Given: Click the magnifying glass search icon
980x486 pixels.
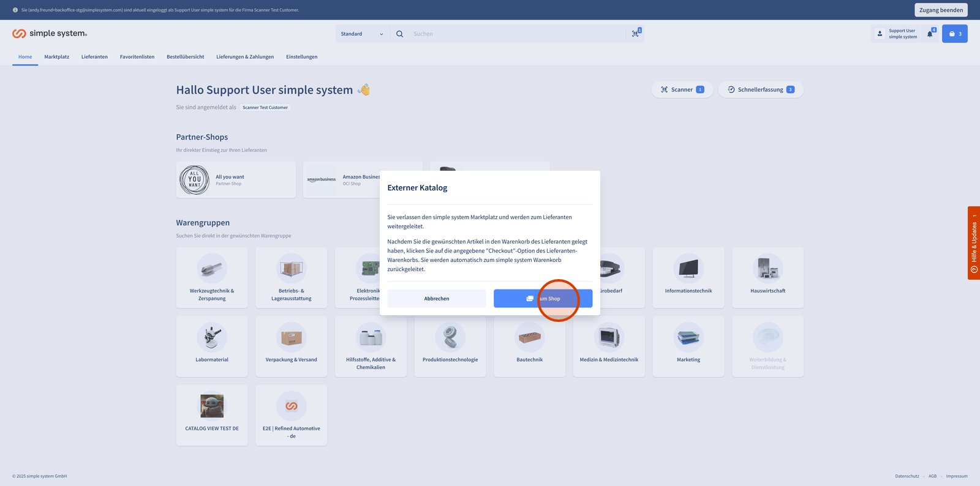Looking at the screenshot, I should (399, 34).
